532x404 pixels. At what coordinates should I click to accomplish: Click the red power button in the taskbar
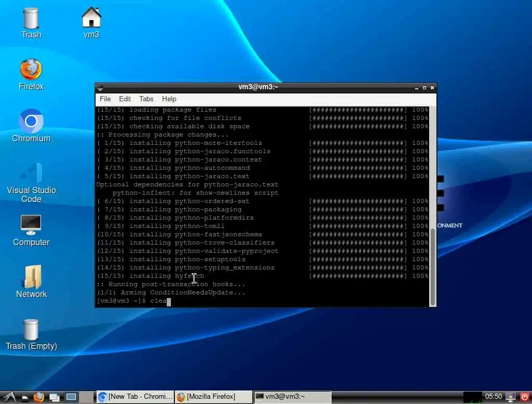coord(525,397)
